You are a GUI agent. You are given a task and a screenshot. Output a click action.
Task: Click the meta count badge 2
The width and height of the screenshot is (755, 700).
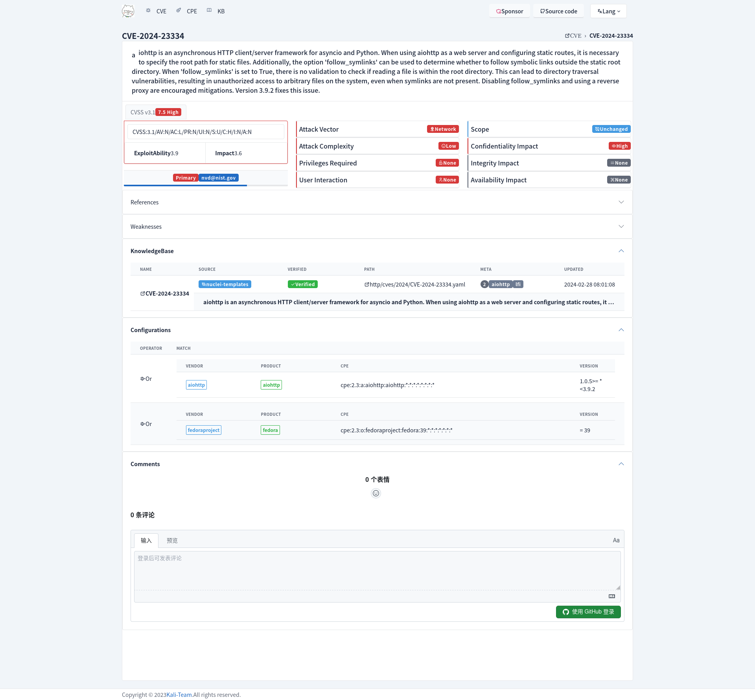coord(484,284)
